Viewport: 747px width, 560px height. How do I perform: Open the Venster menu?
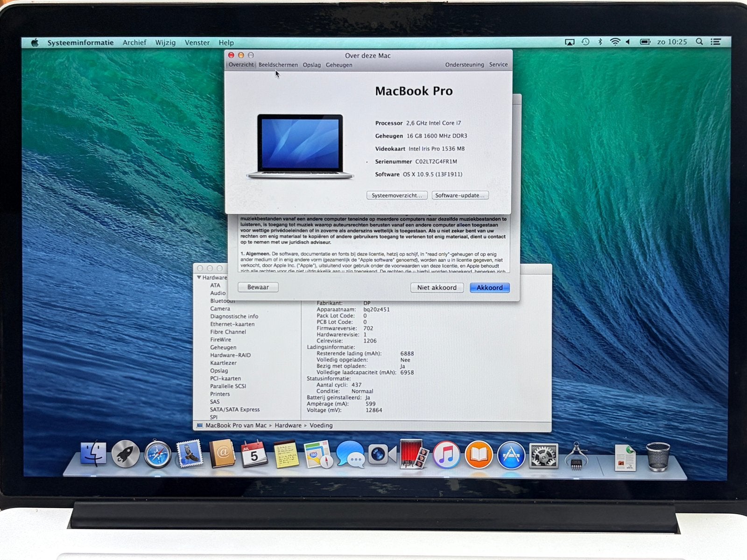click(x=197, y=42)
